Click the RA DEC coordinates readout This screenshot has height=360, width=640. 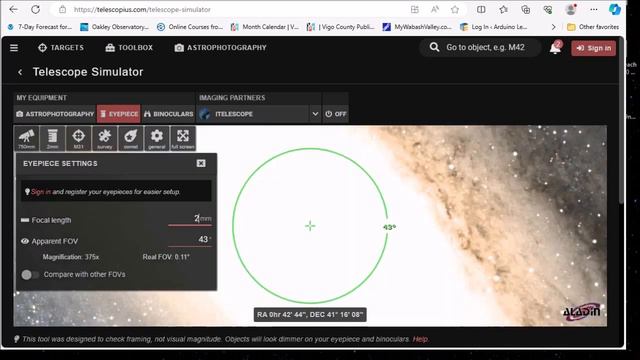point(310,315)
